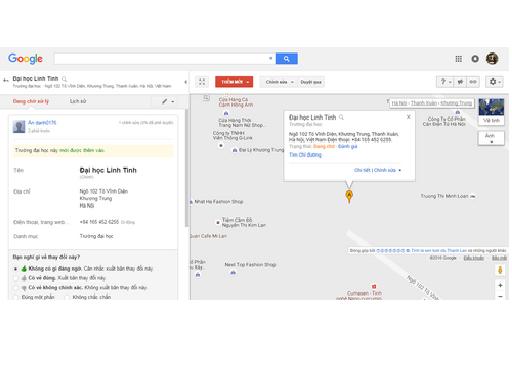Image resolution: width=512 pixels, height=384 pixels.
Task: Click the Duyệt qua button
Action: (x=311, y=82)
